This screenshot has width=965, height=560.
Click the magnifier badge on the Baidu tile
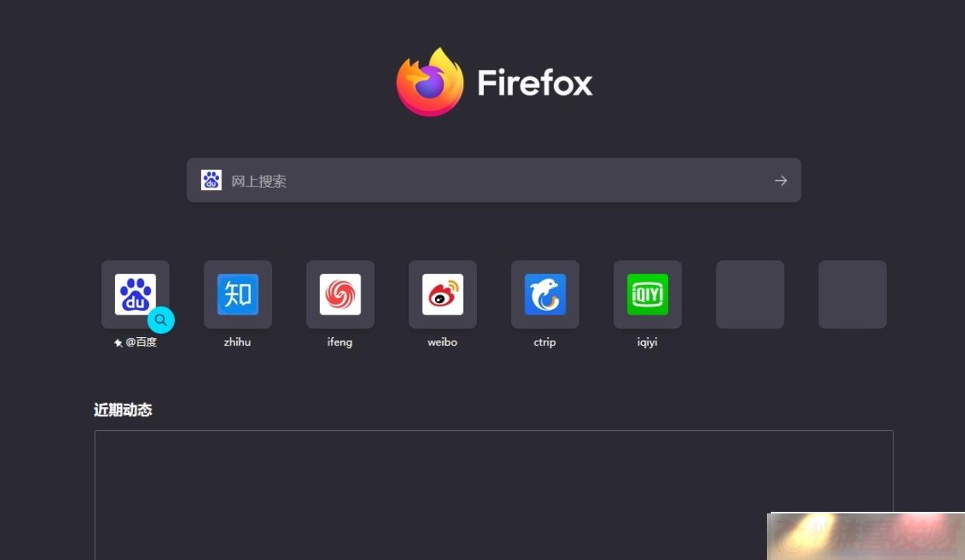tap(161, 320)
